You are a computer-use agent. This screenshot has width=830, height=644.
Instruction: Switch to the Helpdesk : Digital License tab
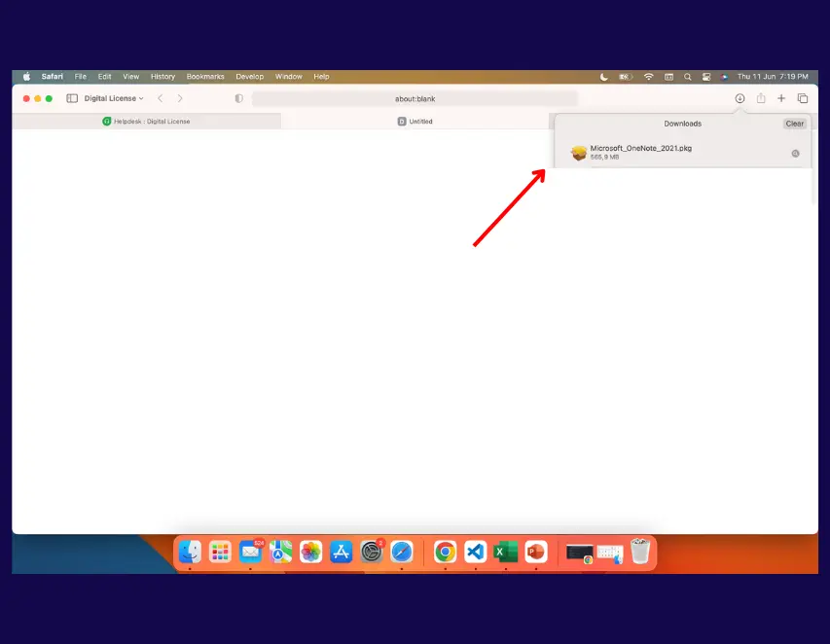coord(147,122)
